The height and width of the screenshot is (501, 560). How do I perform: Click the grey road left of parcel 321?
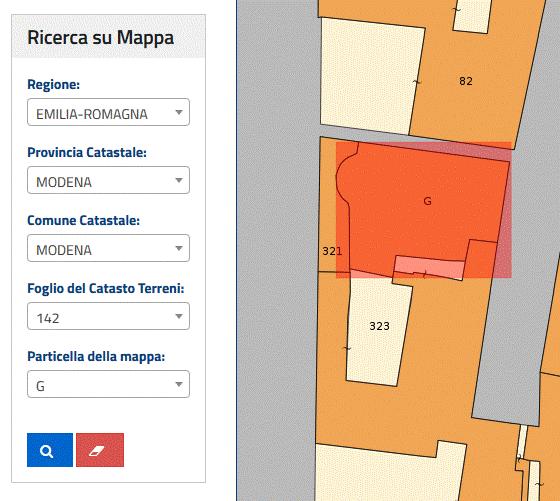click(279, 250)
